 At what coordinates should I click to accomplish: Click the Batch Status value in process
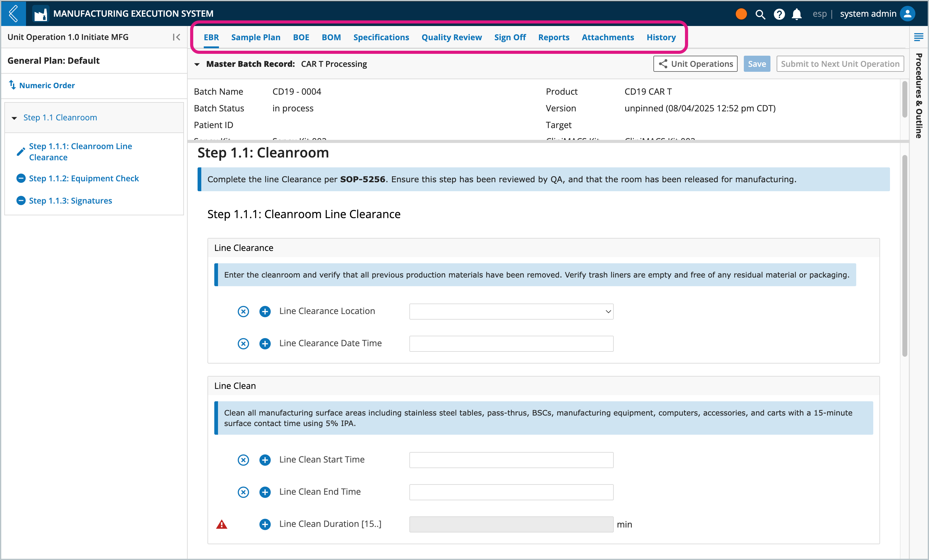coord(293,109)
